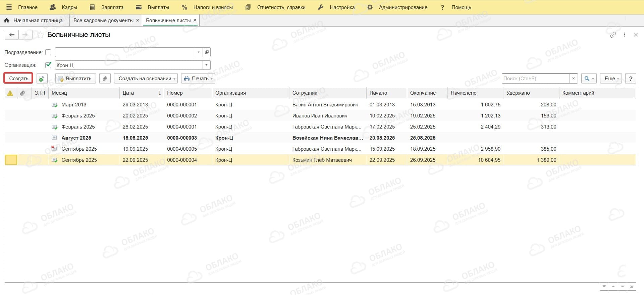This screenshot has width=644, height=295.
Task: Open the Главное menu
Action: 28,7
